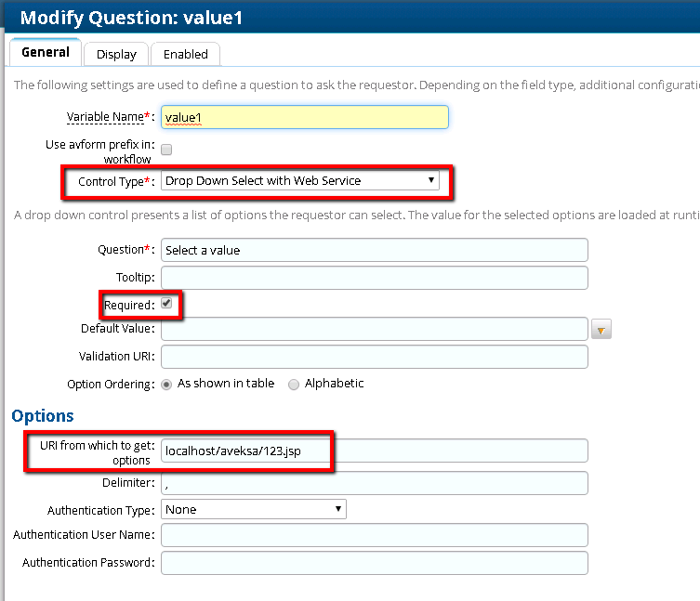Focus the Authentication User Name field
This screenshot has height=601, width=700.
tap(374, 535)
